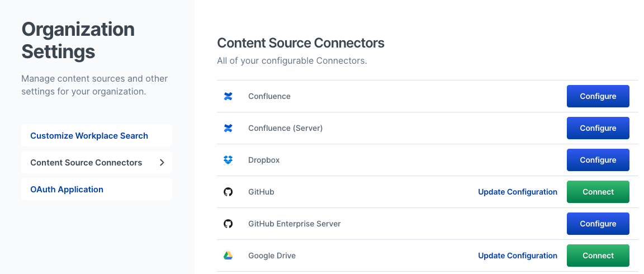Configure the Dropbox connector

point(598,160)
